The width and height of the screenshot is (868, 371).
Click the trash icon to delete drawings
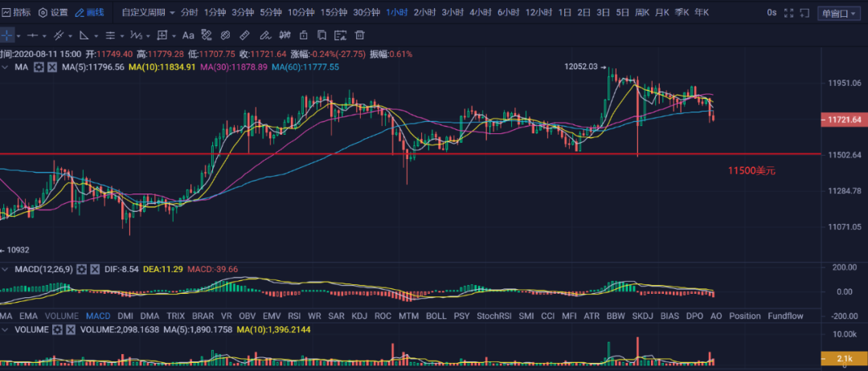[x=360, y=35]
